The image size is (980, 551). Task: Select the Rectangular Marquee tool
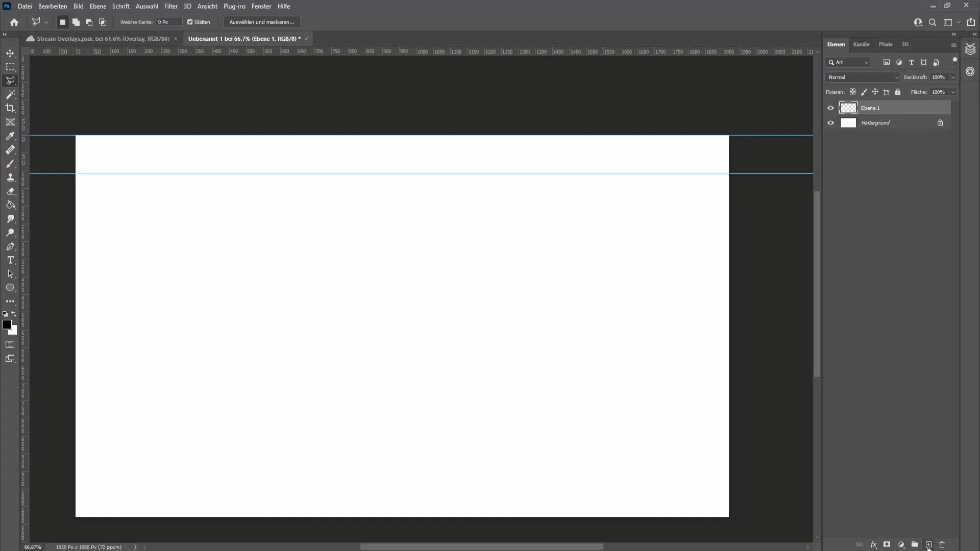10,66
